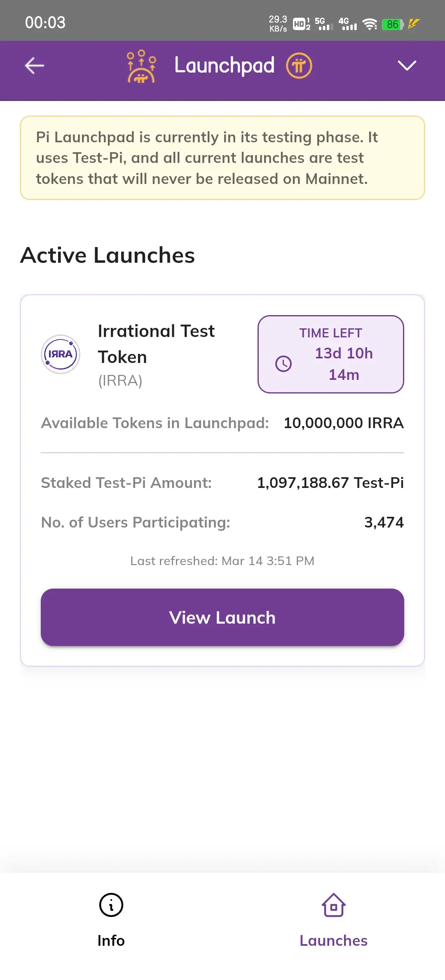Tap the back arrow in the header

[x=35, y=66]
